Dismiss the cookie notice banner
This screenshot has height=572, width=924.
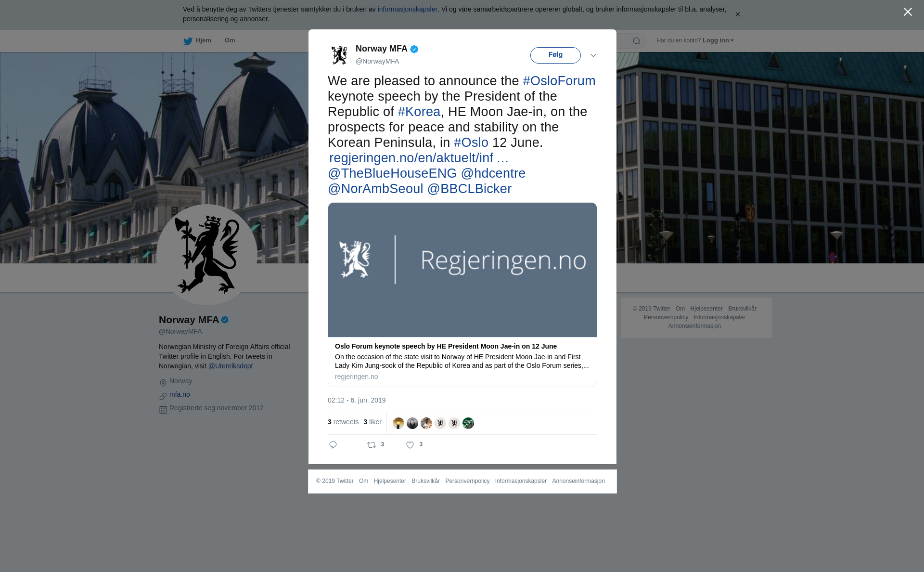737,14
